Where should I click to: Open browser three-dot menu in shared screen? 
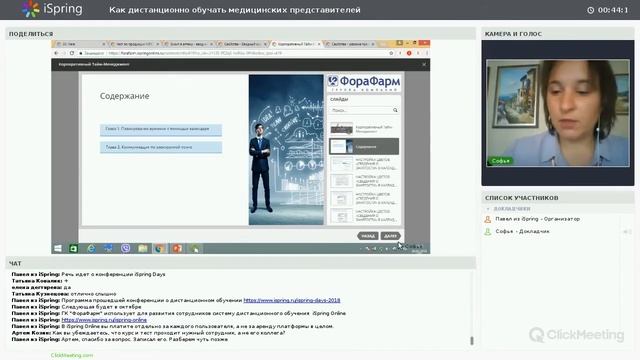click(x=427, y=53)
